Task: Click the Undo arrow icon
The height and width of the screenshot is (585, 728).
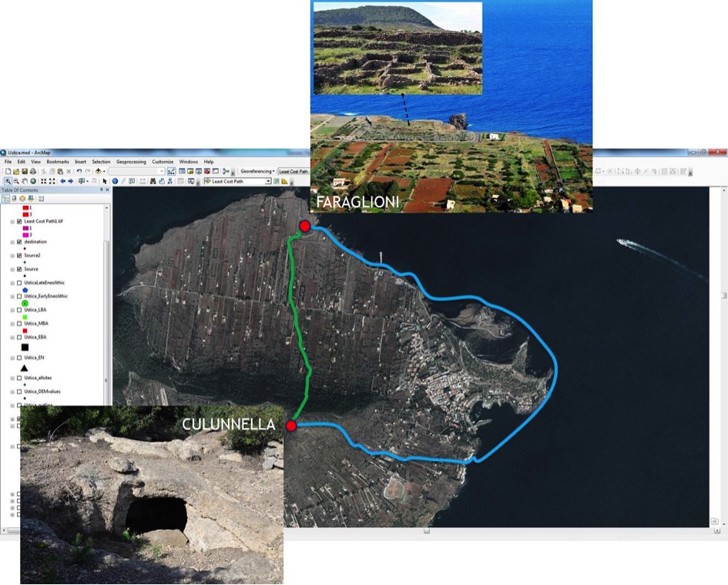Action: (79, 171)
